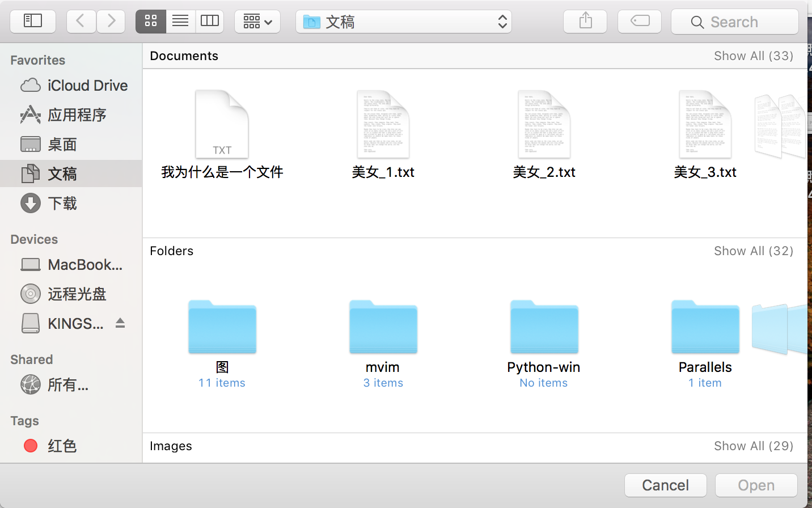Go back with the left arrow

tap(81, 22)
